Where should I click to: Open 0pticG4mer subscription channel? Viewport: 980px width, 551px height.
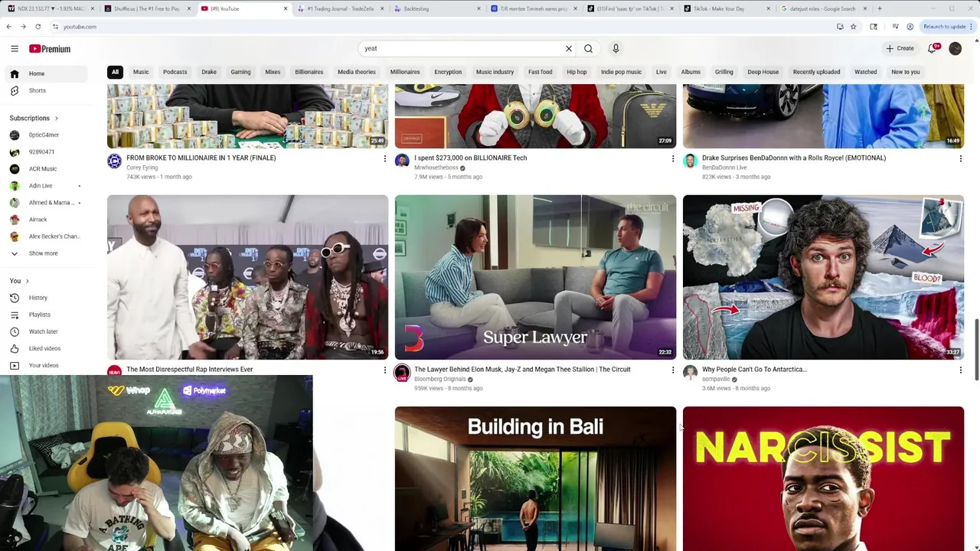coord(47,135)
